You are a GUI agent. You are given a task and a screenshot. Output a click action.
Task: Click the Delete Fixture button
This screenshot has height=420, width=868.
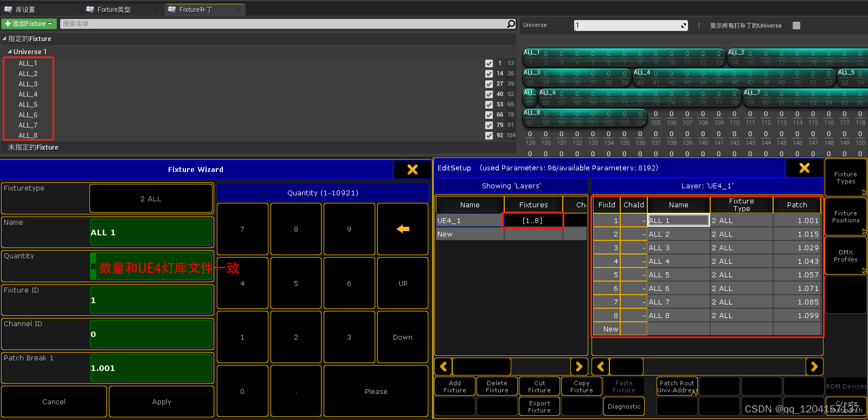(x=497, y=386)
